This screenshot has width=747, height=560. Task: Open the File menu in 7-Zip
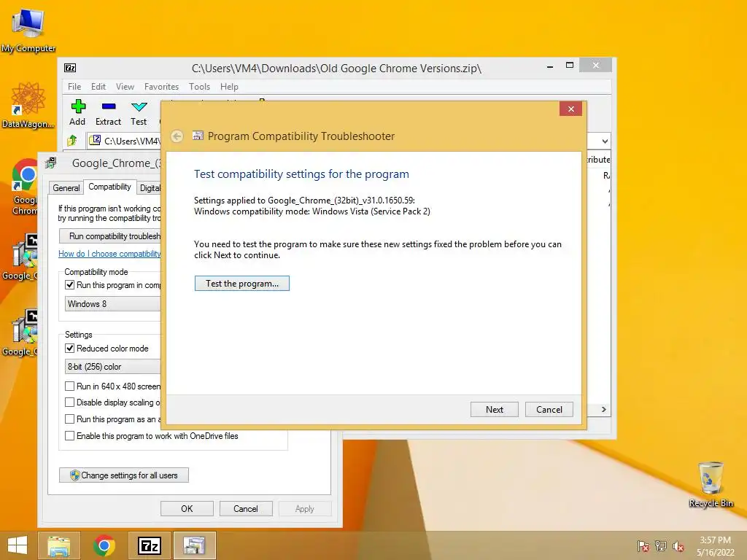click(x=74, y=87)
